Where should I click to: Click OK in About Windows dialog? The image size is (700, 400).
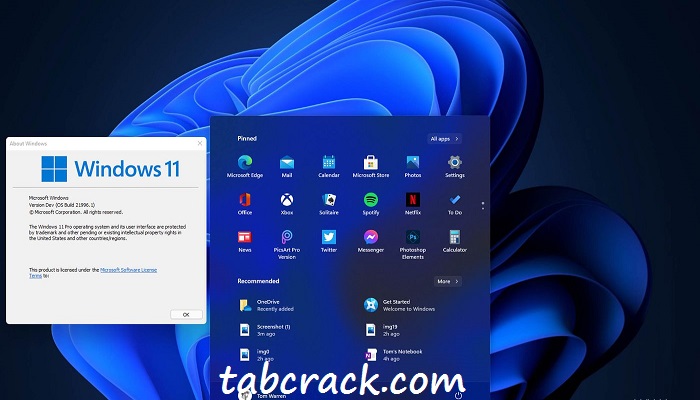click(x=186, y=315)
